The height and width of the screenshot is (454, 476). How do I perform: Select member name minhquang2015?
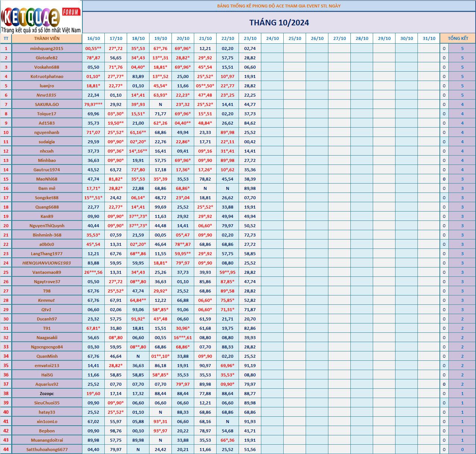[47, 48]
